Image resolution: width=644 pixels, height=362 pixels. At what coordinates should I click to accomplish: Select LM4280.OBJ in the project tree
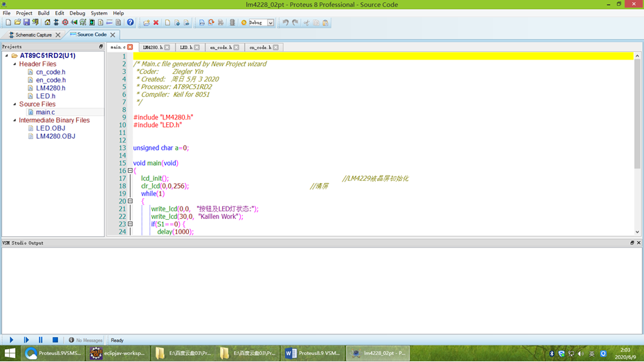[x=55, y=136]
